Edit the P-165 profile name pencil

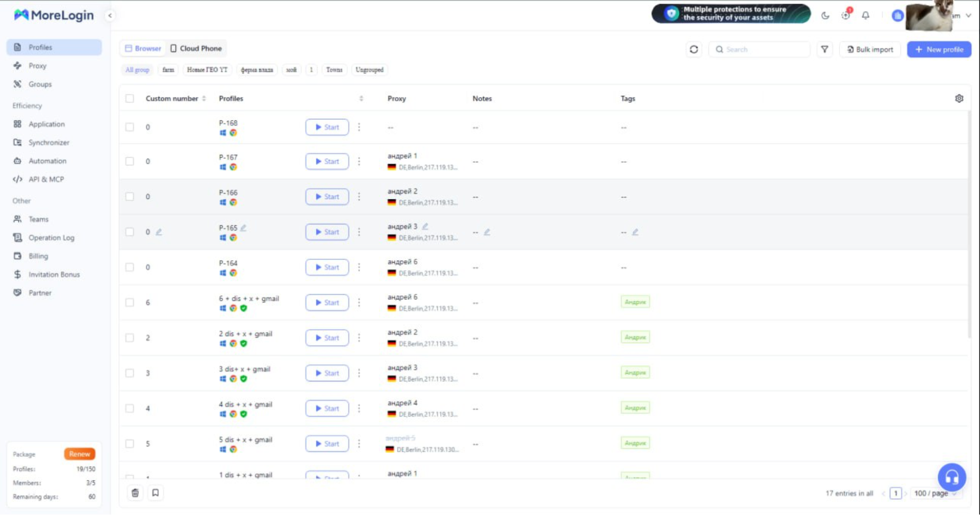pos(244,228)
